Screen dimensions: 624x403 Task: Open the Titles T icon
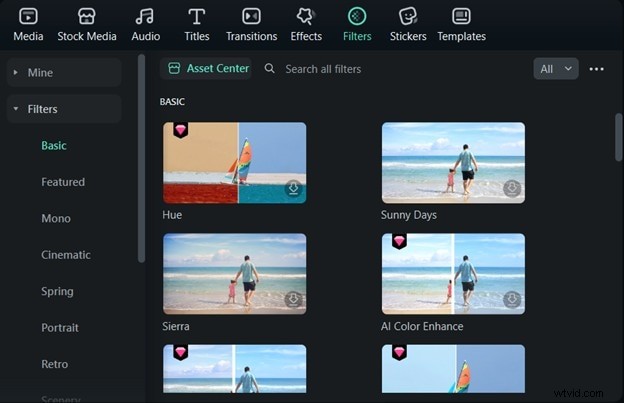[x=197, y=17]
